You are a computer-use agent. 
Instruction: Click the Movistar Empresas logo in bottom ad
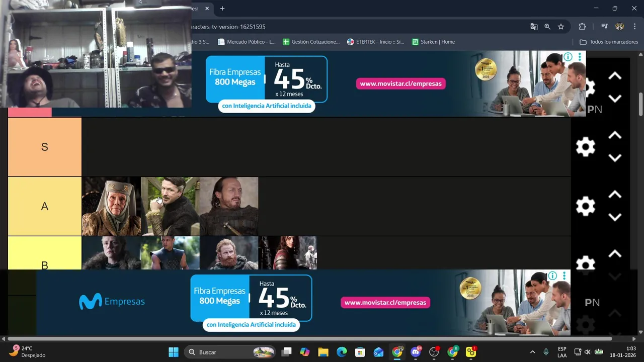[112, 302]
